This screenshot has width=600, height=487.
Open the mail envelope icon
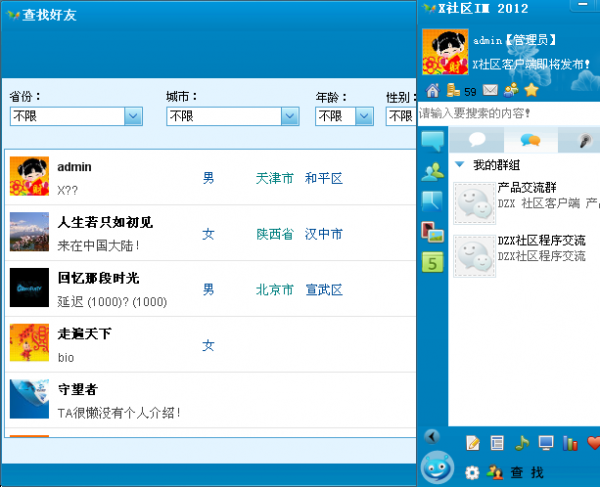coord(490,91)
